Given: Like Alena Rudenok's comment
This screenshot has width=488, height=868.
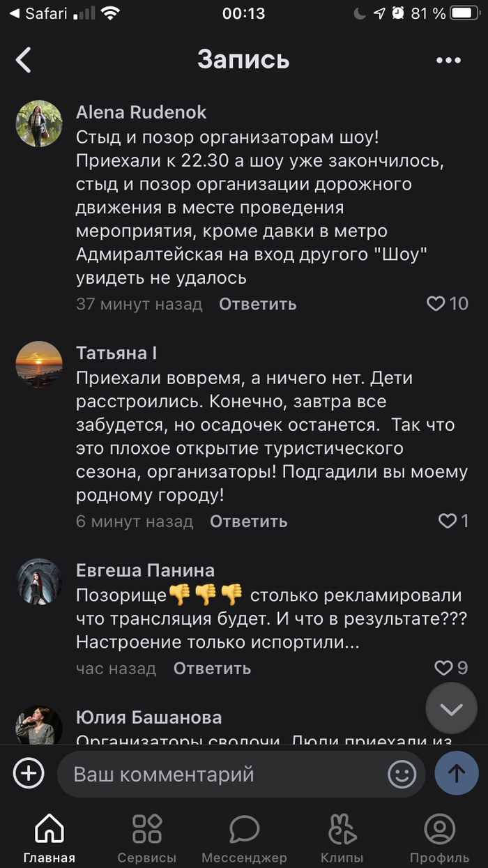Looking at the screenshot, I should tap(436, 303).
